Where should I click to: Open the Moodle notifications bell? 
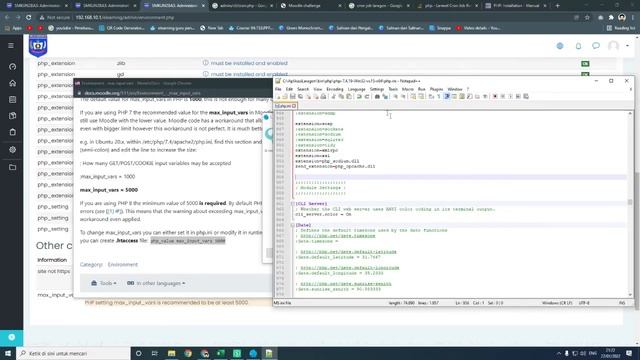coord(578,46)
